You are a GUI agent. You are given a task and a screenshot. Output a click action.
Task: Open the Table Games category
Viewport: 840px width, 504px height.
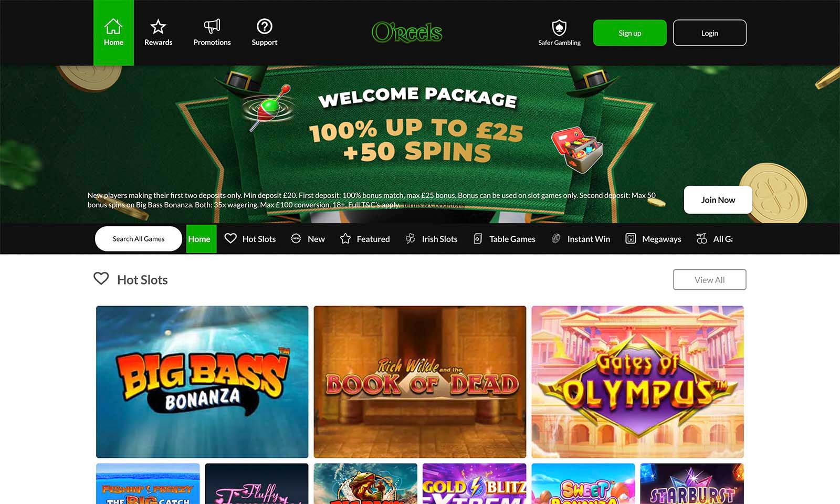[x=504, y=239]
